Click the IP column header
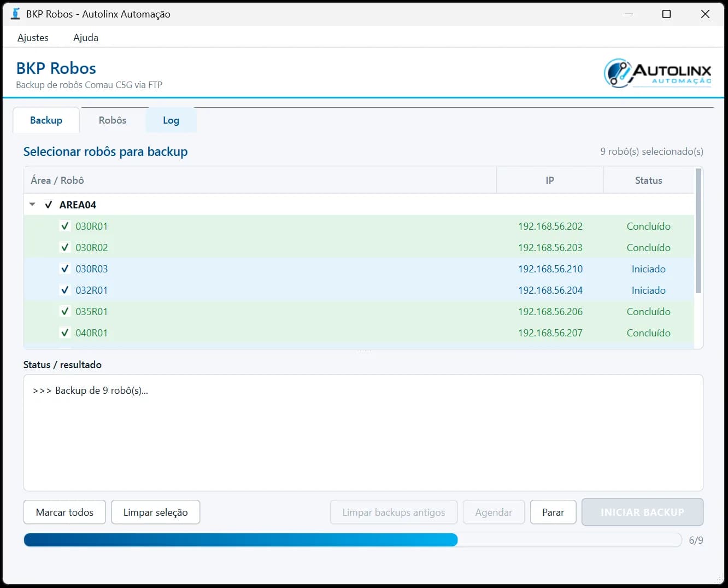 550,181
